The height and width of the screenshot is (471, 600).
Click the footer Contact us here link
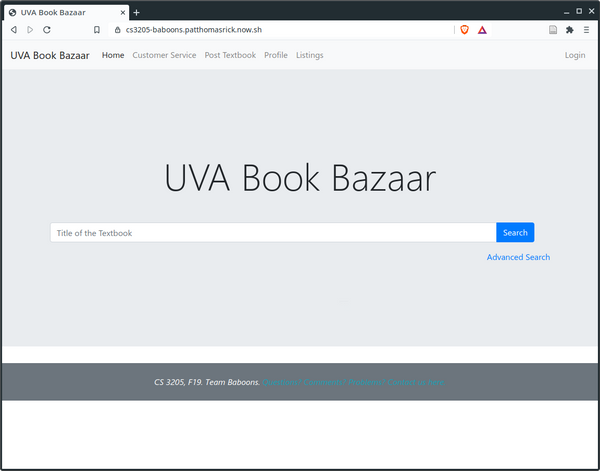(354, 382)
